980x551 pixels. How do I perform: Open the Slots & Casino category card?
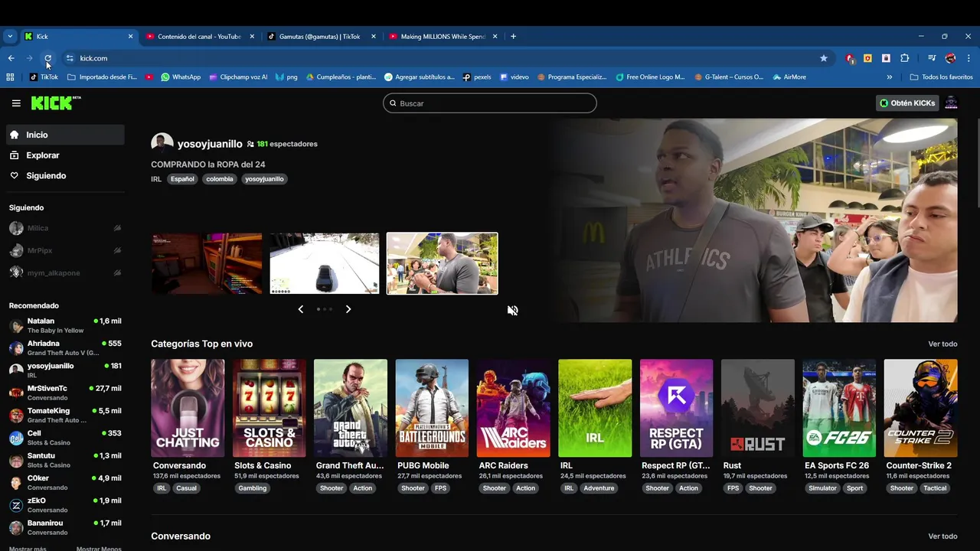click(x=269, y=408)
